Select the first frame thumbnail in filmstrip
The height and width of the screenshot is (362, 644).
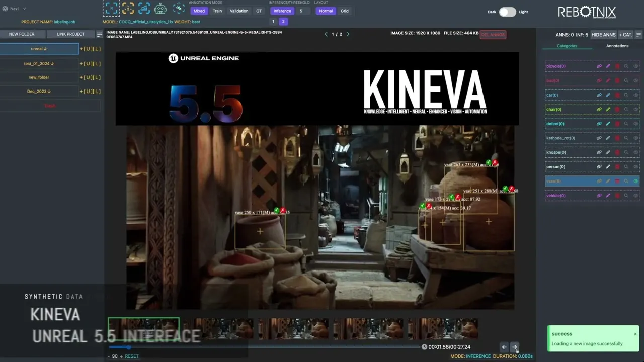[x=143, y=329]
